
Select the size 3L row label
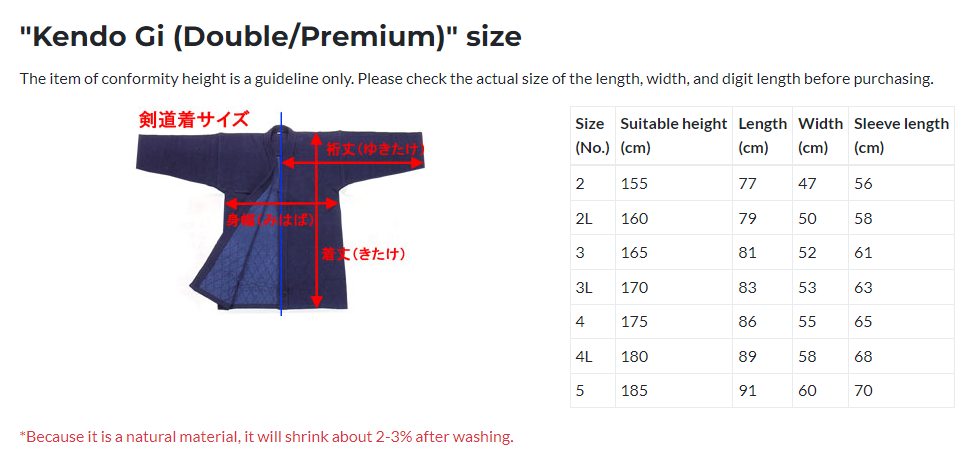point(584,288)
